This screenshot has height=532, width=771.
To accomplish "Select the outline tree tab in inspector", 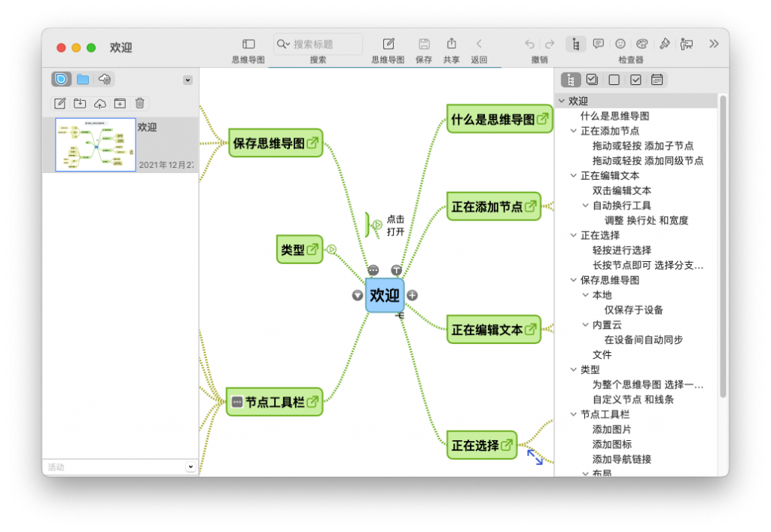I will 571,80.
